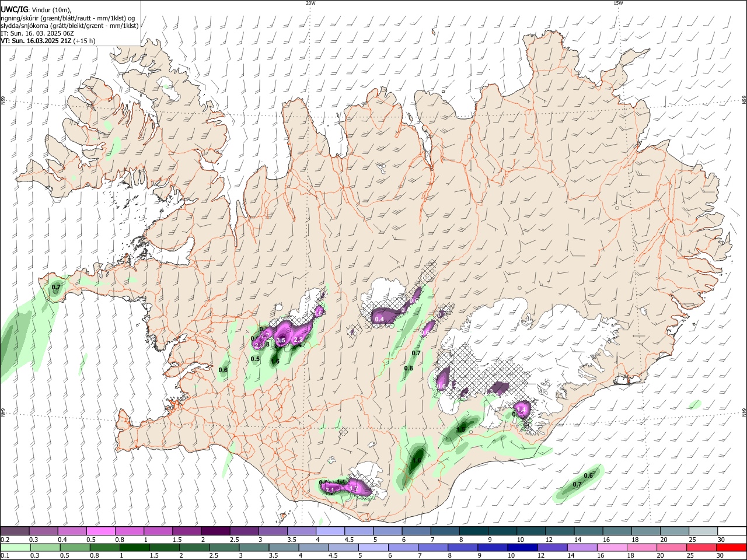This screenshot has height=560, width=747.
Task: Select the darkest purple swatch labeled 2 in snow legend
Action: pos(215,531)
